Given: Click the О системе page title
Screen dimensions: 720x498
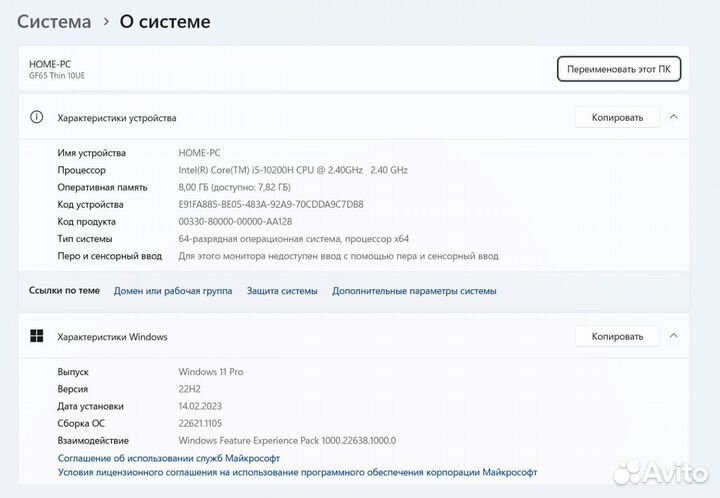Looking at the screenshot, I should coord(165,21).
